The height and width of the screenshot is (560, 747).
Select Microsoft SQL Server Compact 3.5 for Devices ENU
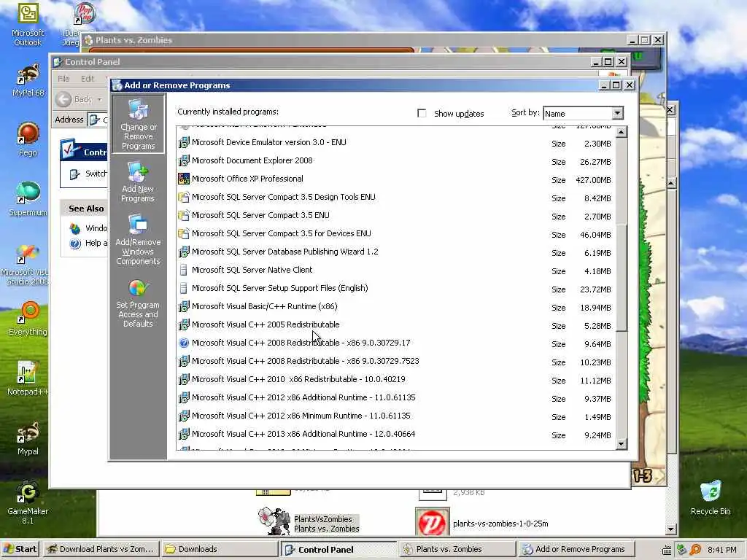pos(395,233)
